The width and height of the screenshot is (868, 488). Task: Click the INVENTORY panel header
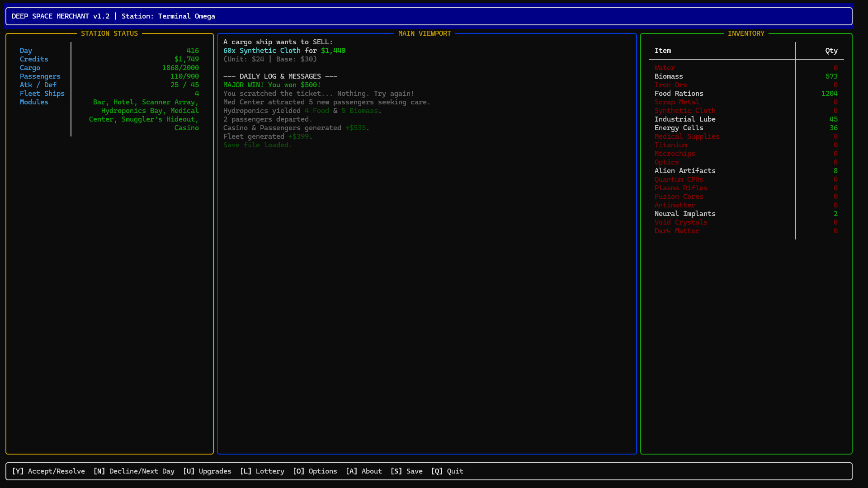[746, 33]
